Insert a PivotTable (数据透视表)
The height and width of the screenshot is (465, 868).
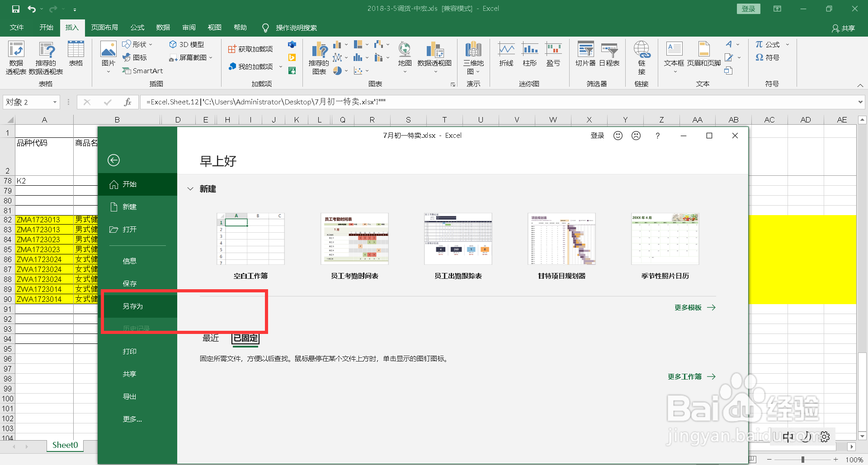[16, 58]
